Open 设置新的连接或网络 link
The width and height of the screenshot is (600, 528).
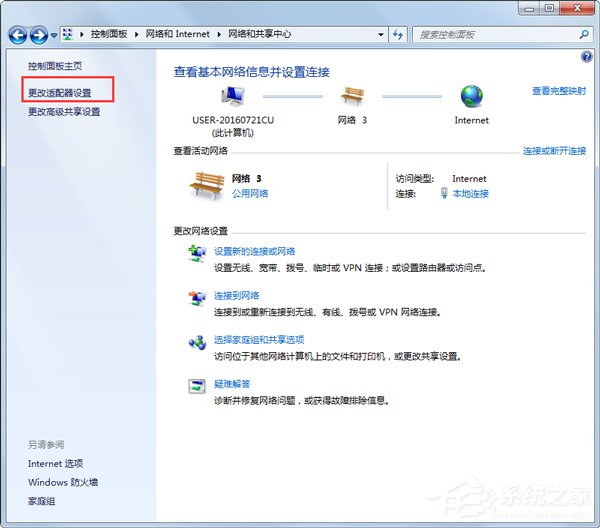click(x=254, y=251)
